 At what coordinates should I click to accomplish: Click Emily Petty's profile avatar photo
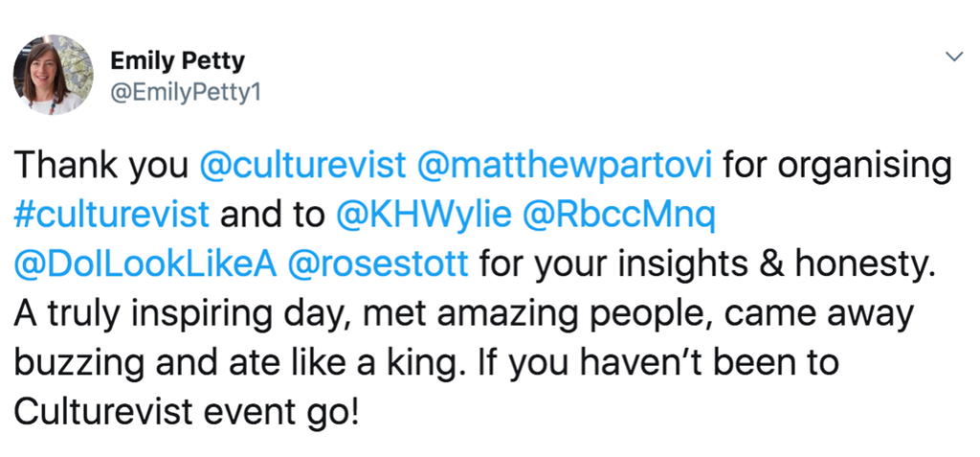coord(53,75)
